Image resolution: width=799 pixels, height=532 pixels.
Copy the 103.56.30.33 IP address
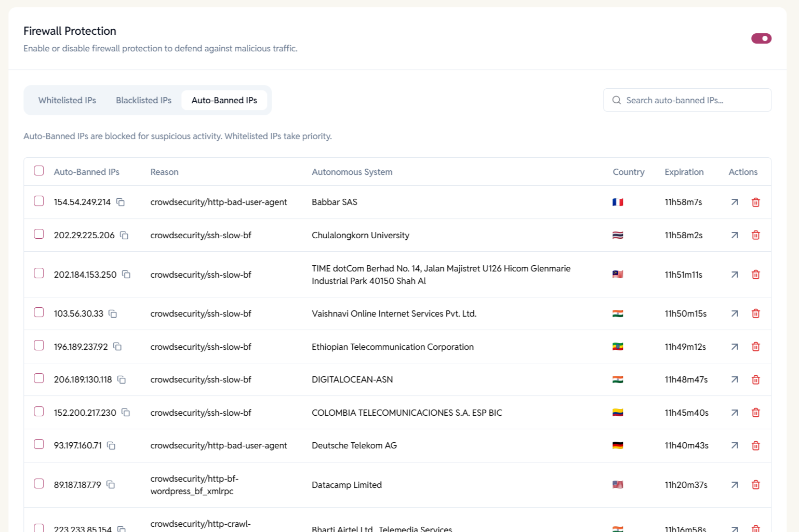113,314
